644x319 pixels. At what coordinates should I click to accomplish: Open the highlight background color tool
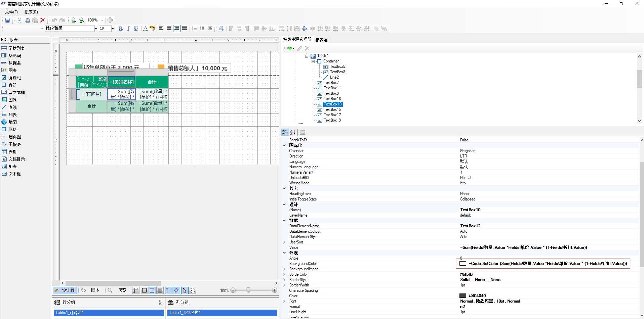pos(153,29)
